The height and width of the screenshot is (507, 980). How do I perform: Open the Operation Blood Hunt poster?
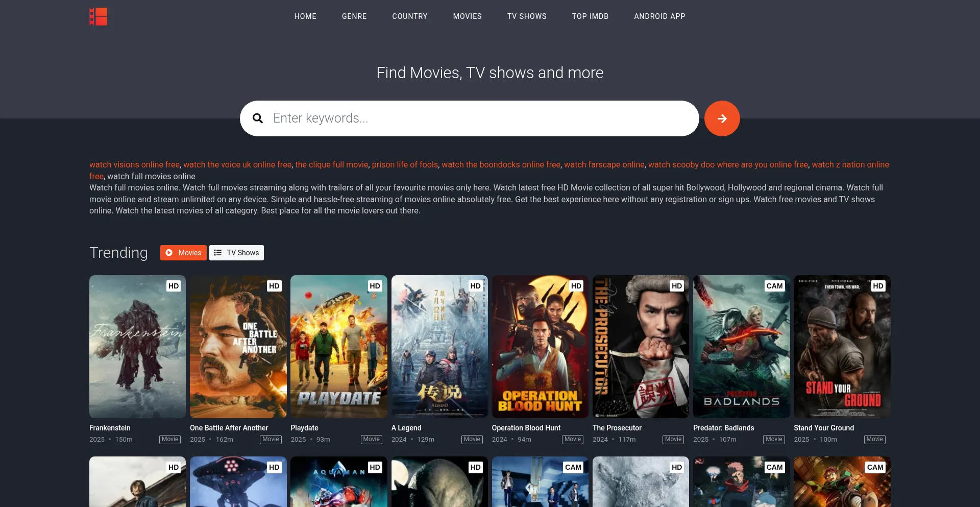(x=540, y=347)
